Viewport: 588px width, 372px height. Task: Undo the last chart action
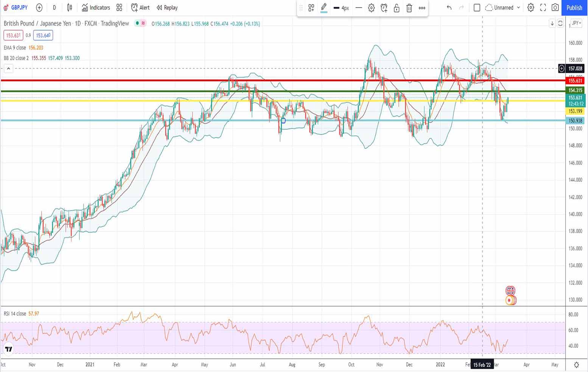click(x=449, y=8)
